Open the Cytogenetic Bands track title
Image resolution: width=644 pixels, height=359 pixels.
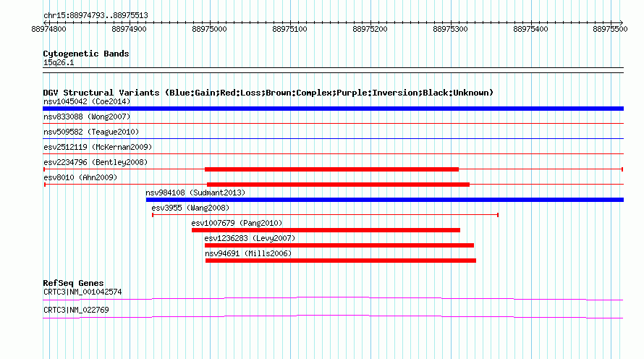coord(86,54)
